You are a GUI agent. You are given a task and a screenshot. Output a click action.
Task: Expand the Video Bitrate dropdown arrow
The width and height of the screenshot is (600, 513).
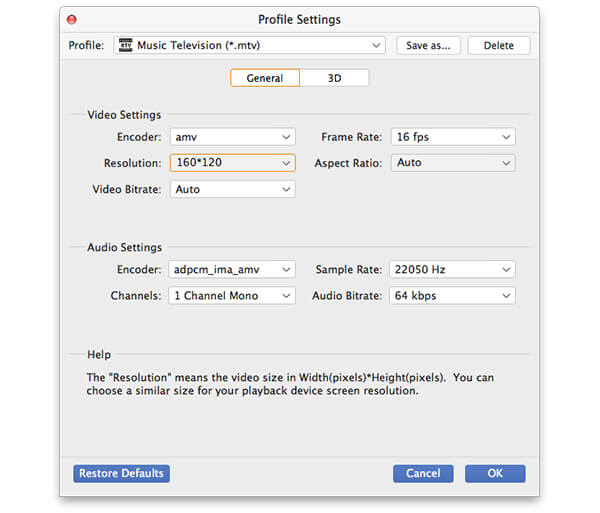(287, 189)
